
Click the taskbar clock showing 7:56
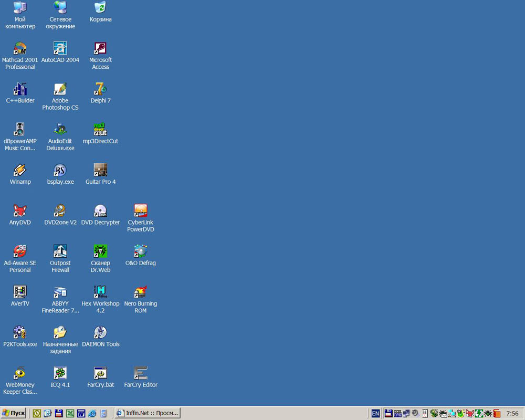tap(512, 413)
